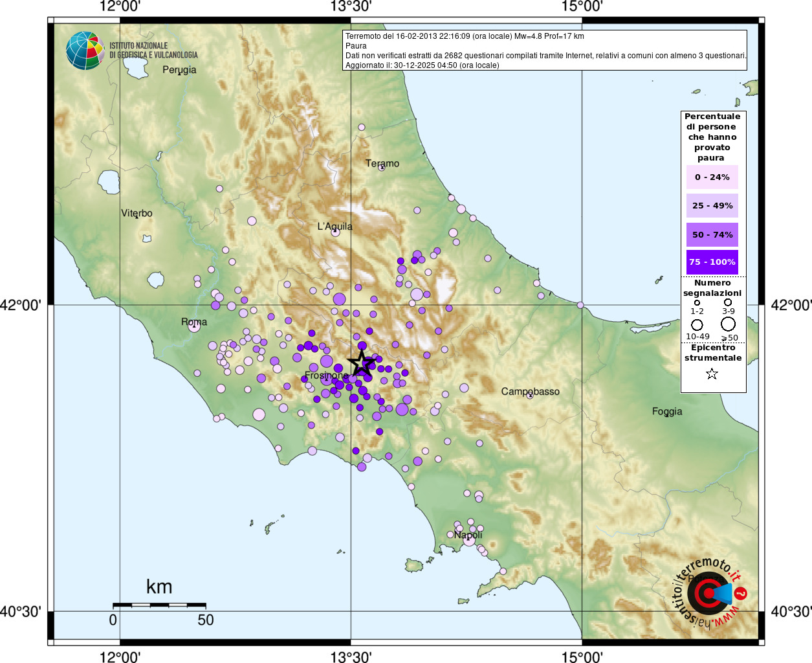Click the L'Aquila city label

pos(335,226)
